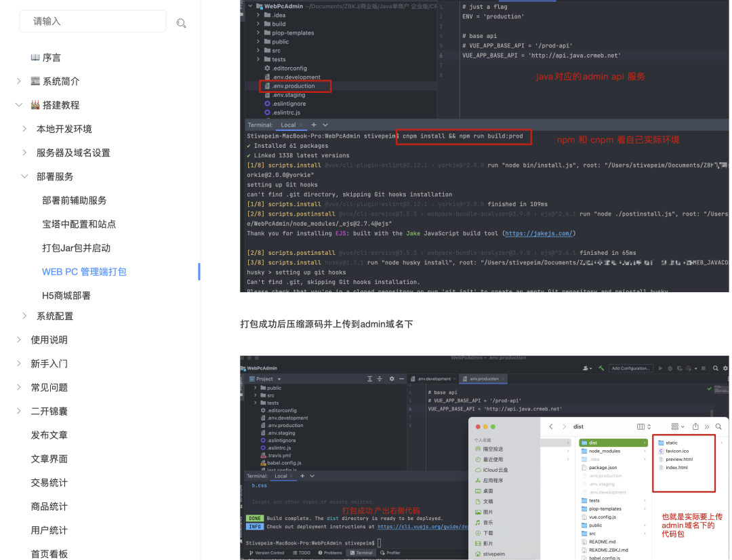The height and width of the screenshot is (560, 732).
Task: Open the Profiler tab in IDE bottom bar
Action: pos(390,553)
